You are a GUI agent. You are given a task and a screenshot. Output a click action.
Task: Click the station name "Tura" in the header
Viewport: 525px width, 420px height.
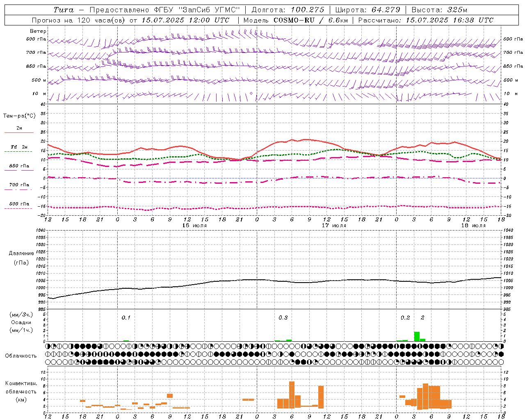(x=64, y=10)
